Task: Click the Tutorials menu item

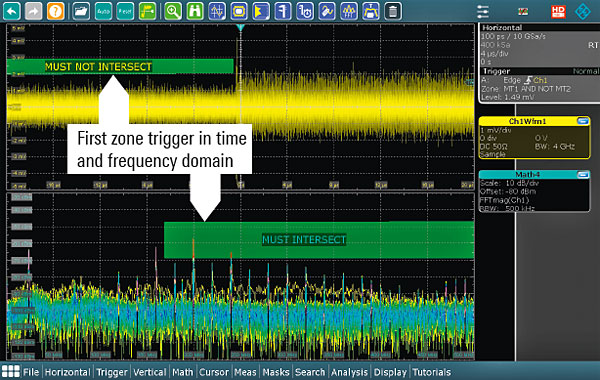Action: (432, 372)
